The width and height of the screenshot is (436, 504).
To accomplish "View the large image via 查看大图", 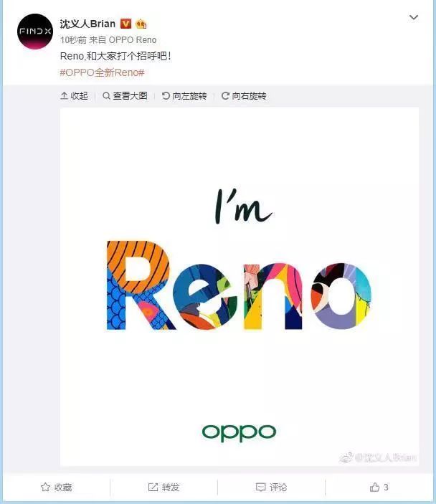I will click(x=125, y=96).
